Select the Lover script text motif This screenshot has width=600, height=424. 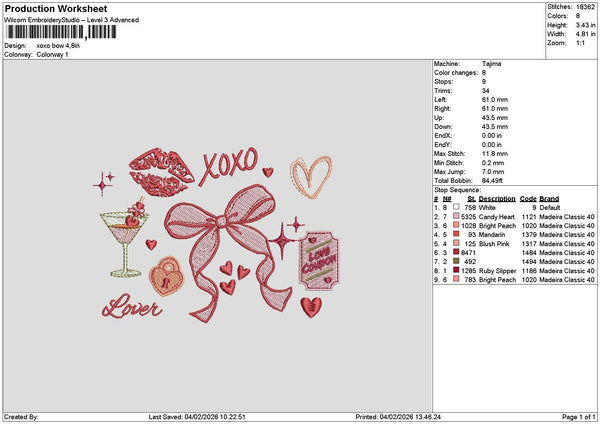click(132, 305)
